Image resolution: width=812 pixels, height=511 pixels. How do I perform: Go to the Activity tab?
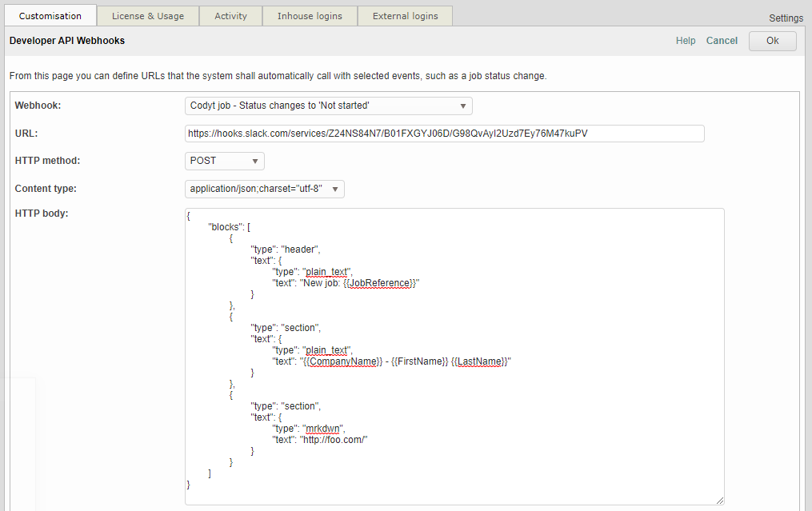pos(230,16)
